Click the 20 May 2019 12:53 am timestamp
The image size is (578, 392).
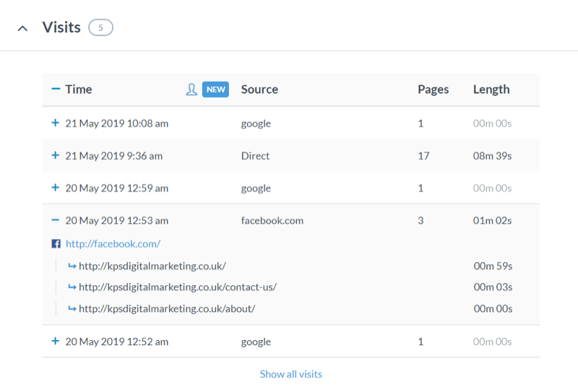(117, 221)
